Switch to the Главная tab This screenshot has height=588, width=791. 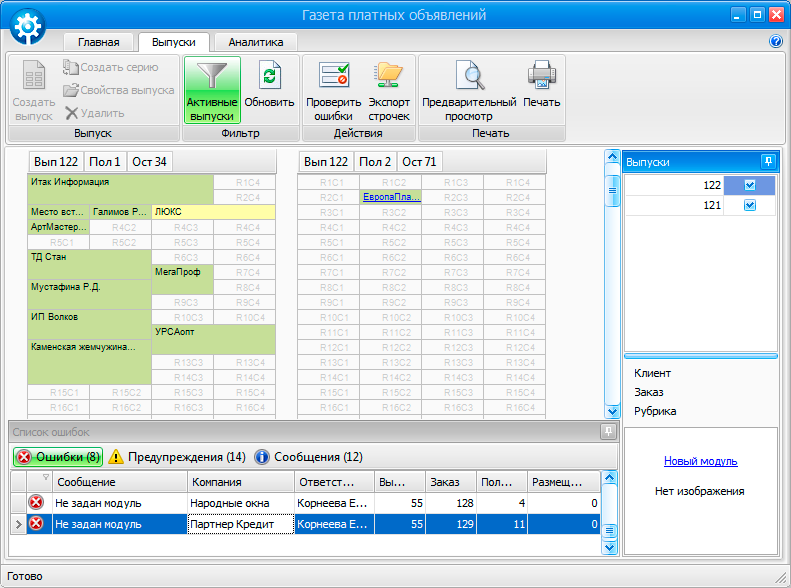99,42
